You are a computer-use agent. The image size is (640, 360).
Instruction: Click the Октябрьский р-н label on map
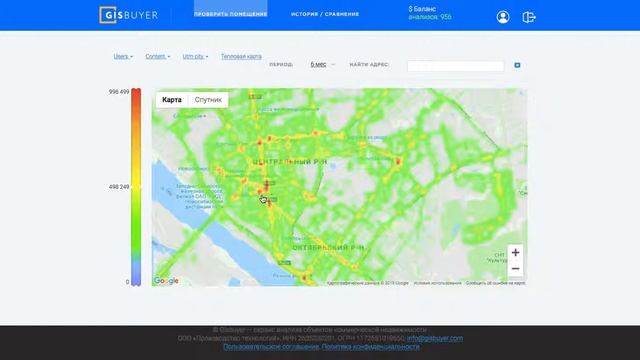pyautogui.click(x=328, y=247)
